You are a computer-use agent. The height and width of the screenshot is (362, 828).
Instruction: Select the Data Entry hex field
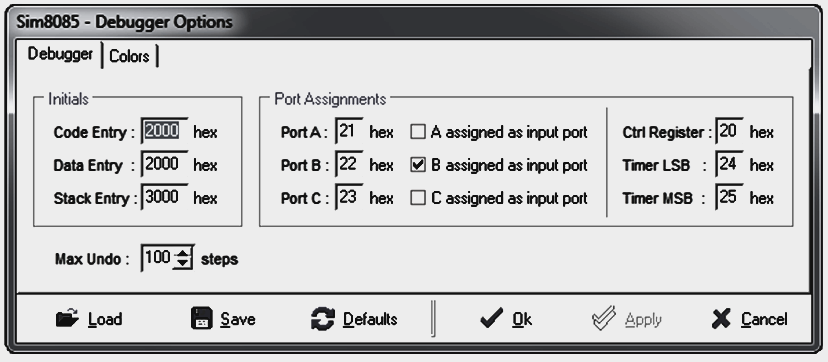[165, 164]
